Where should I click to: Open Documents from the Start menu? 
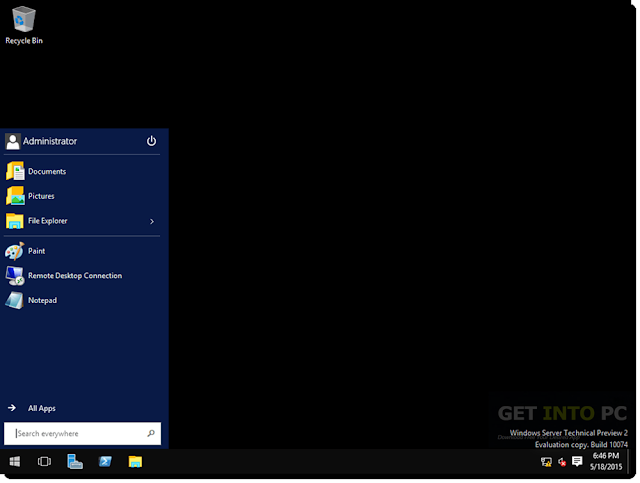tap(82, 171)
